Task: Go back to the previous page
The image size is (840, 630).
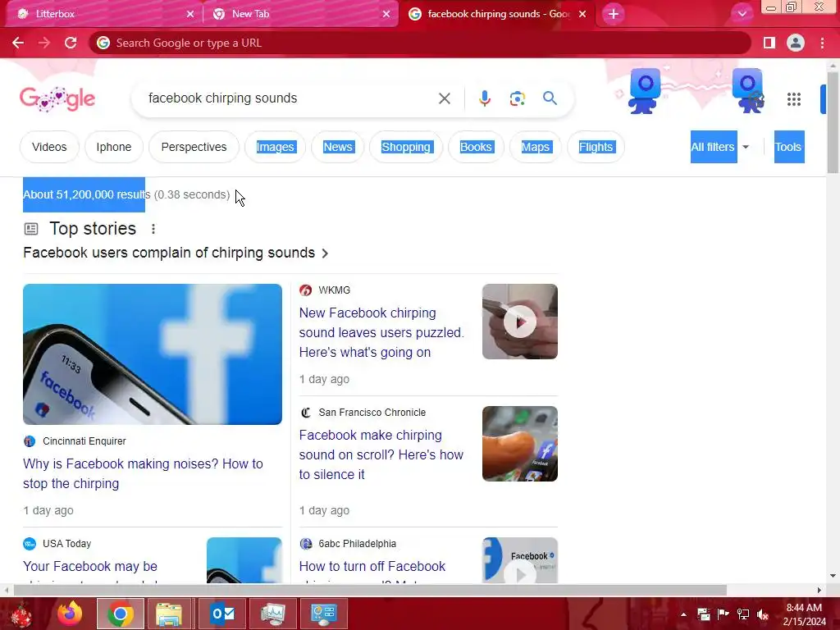Action: coord(18,43)
